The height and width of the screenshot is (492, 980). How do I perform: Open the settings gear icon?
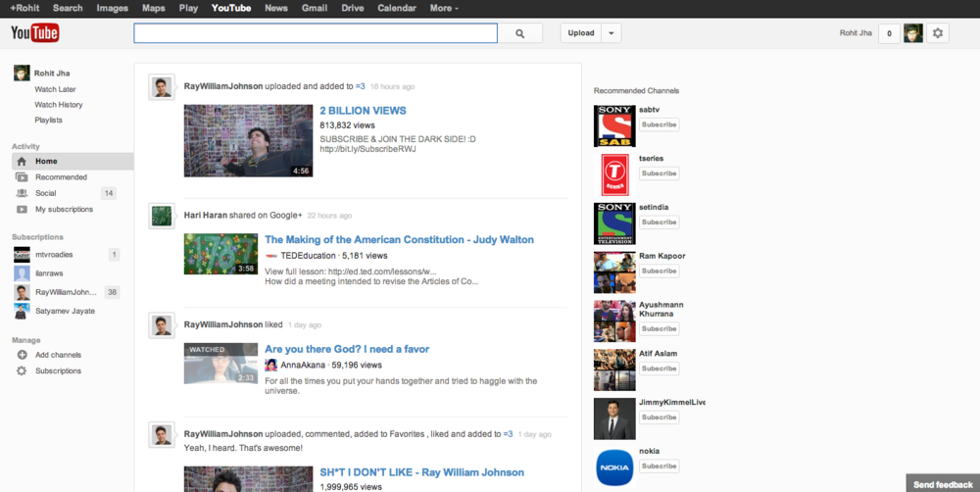(938, 33)
